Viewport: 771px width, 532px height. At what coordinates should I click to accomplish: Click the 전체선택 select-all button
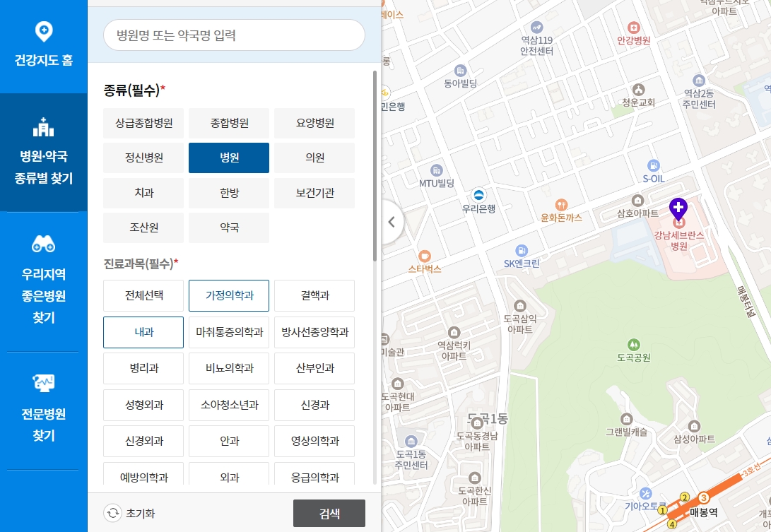tap(143, 295)
